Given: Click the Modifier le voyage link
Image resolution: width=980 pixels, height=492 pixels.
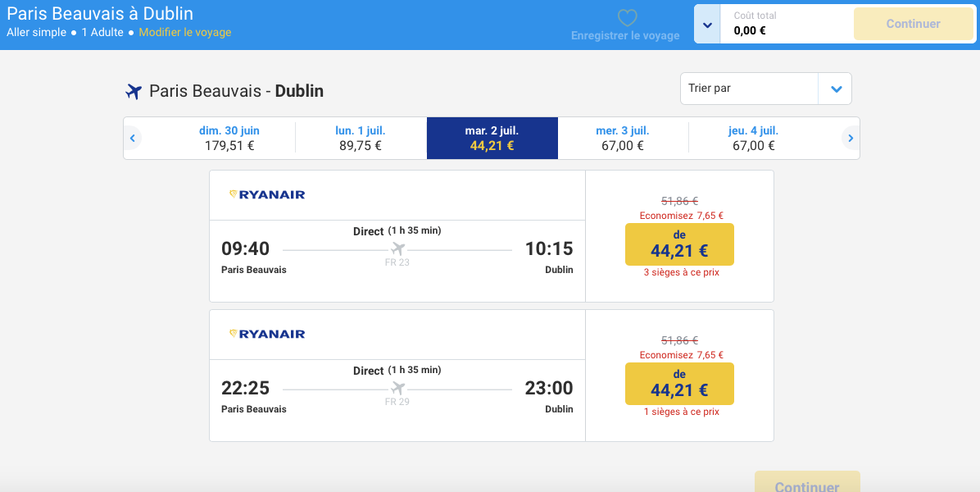Looking at the screenshot, I should [x=185, y=33].
